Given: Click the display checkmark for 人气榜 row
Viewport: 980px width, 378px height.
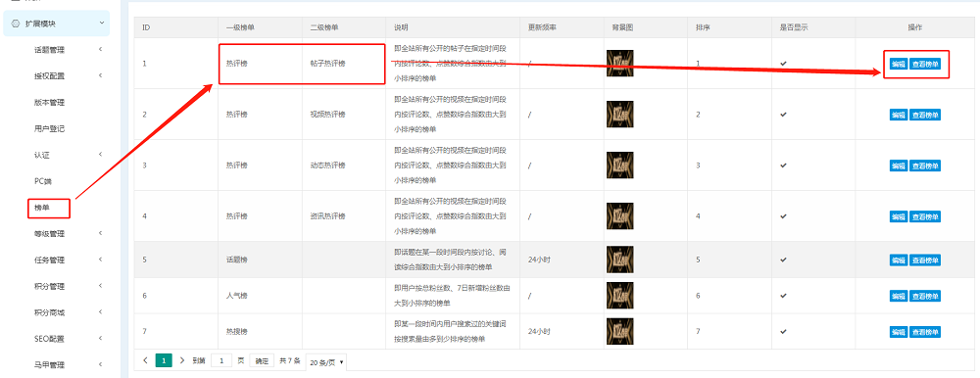Looking at the screenshot, I should point(783,295).
